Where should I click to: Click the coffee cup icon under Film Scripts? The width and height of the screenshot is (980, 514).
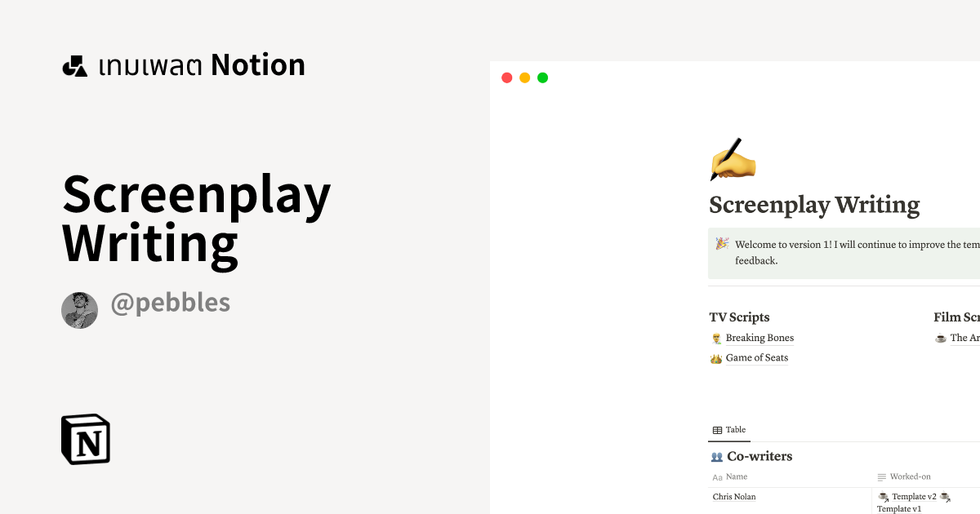(940, 337)
